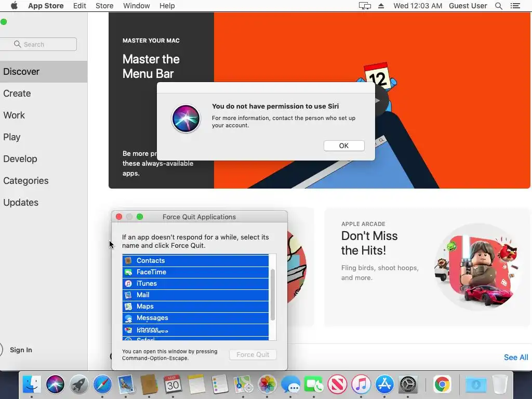Open Mail stamp icon in Dock
The height and width of the screenshot is (399, 532).
126,384
